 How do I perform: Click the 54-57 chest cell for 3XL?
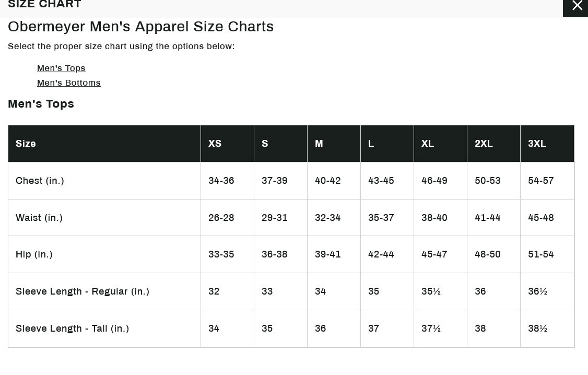coord(540,181)
